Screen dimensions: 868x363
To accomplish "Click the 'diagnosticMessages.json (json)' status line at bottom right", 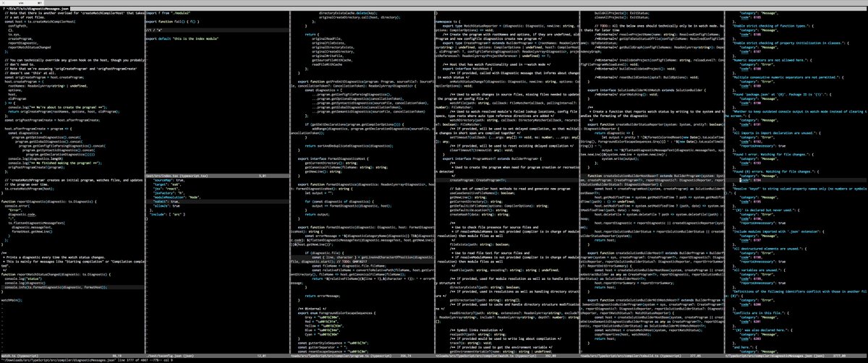I will pos(796,356).
